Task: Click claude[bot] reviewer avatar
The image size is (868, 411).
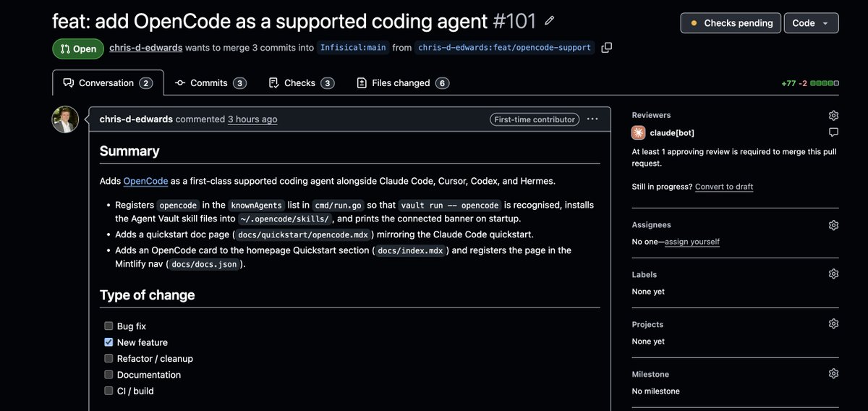Action: click(x=639, y=132)
